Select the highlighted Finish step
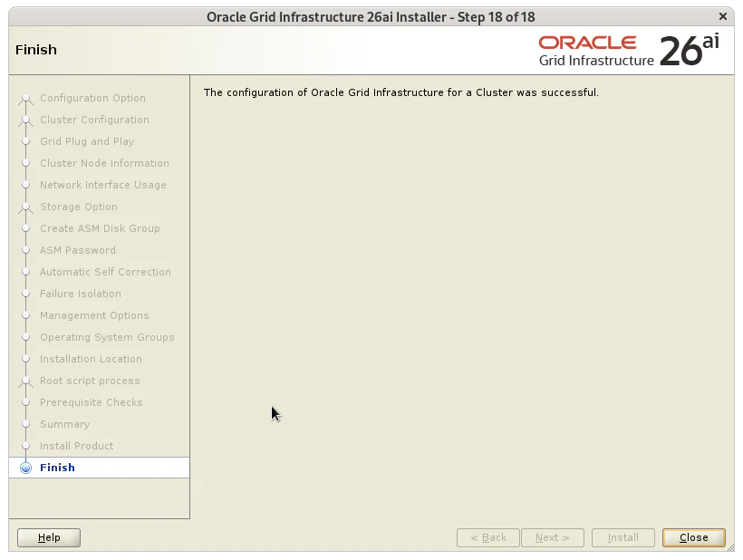Screen dimensions: 743x560 99,468
